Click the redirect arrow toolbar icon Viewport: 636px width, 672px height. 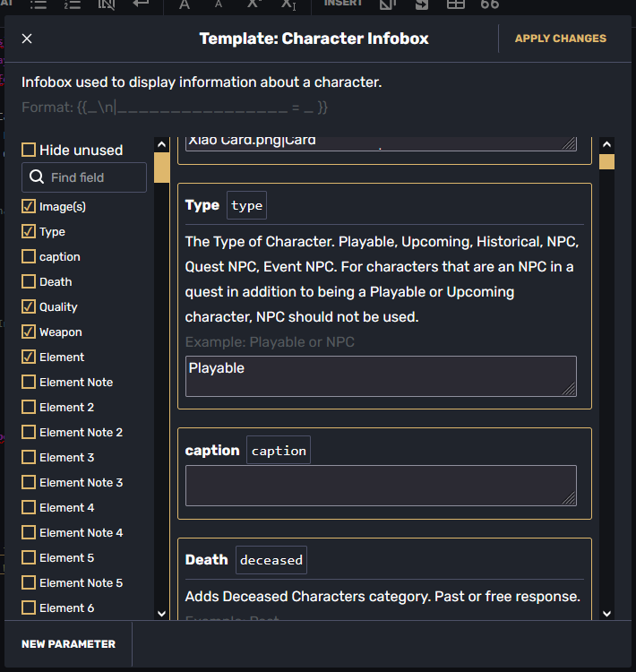click(x=422, y=4)
